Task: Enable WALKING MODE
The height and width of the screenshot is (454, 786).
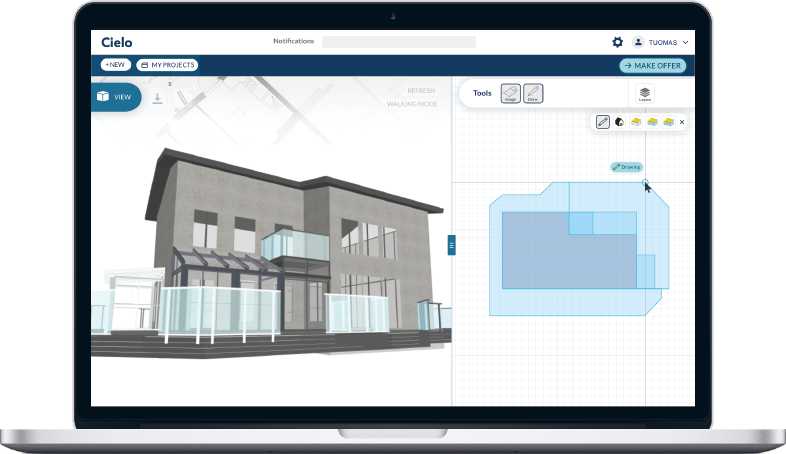Action: (412, 104)
